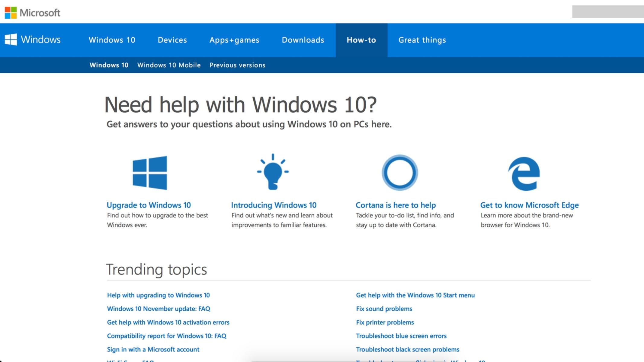Open the Apps+games nav menu
This screenshot has height=362, width=644.
tap(234, 40)
